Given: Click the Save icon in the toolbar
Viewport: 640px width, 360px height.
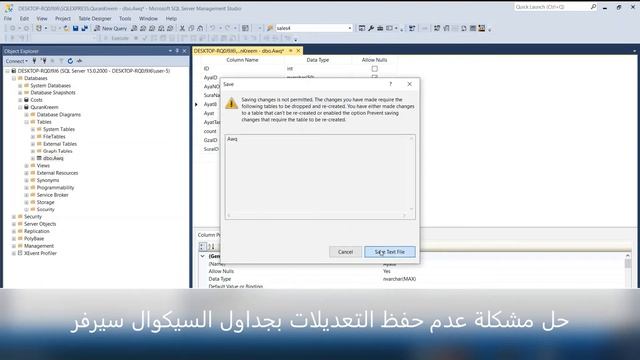Looking at the screenshot, I should [76, 28].
